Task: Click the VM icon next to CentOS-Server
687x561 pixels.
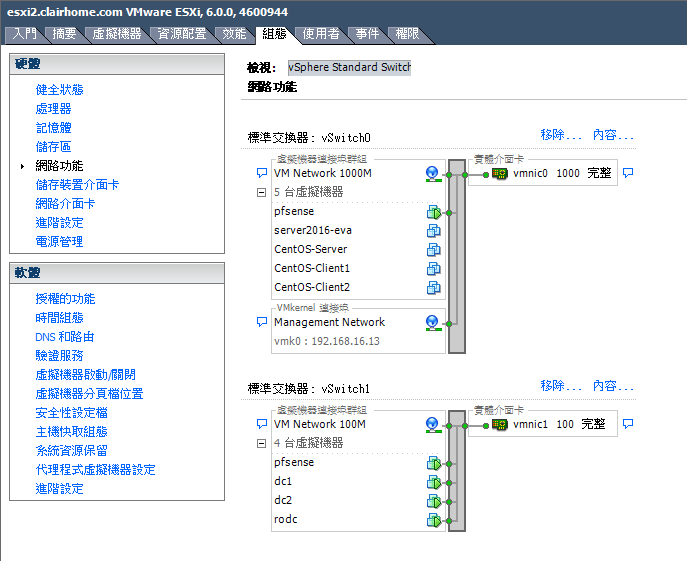Action: (x=434, y=250)
